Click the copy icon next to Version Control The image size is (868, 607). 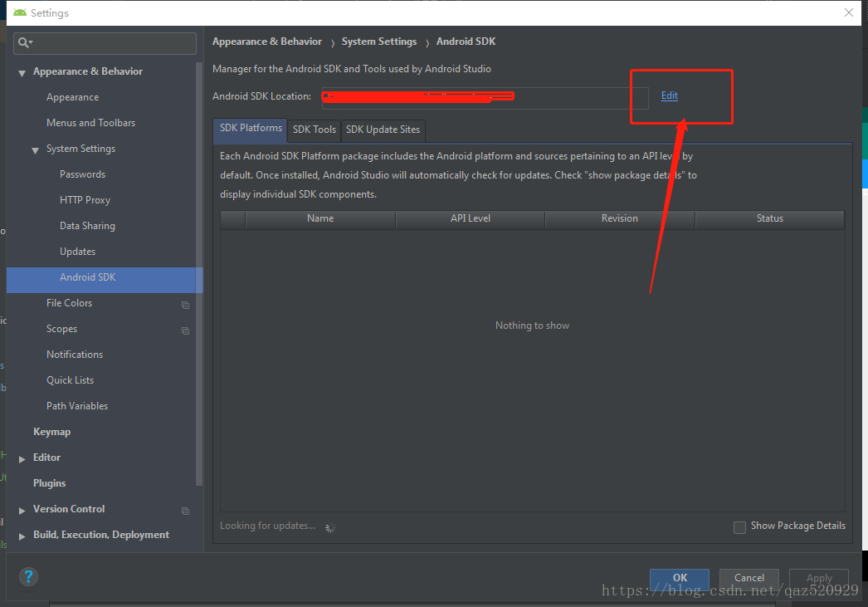185,511
